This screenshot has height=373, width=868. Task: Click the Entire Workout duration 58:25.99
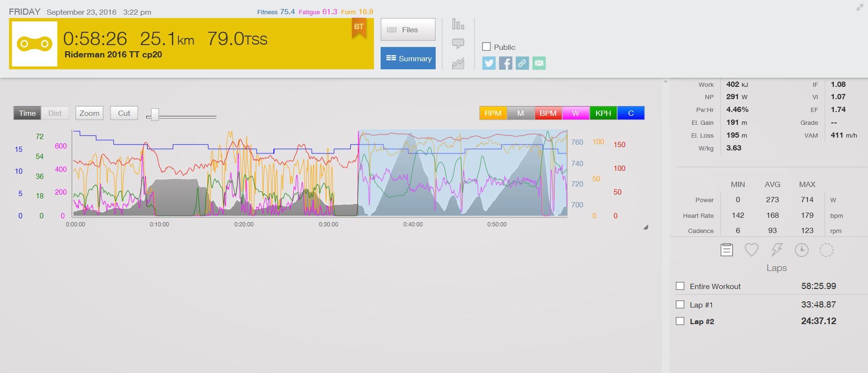point(819,286)
